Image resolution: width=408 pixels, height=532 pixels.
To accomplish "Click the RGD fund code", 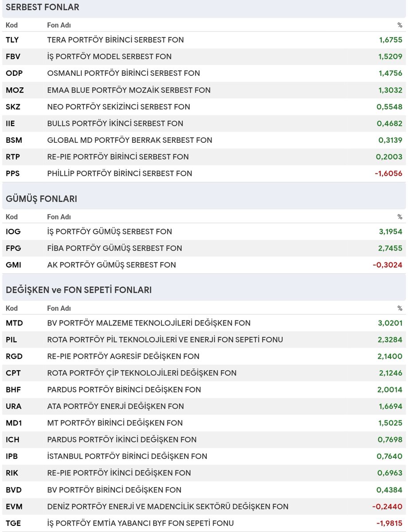I will pos(14,356).
